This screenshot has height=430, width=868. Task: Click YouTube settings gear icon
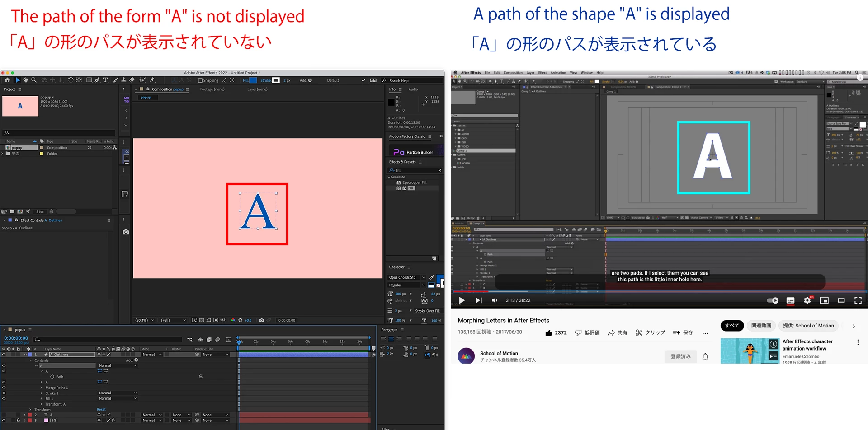pyautogui.click(x=807, y=300)
